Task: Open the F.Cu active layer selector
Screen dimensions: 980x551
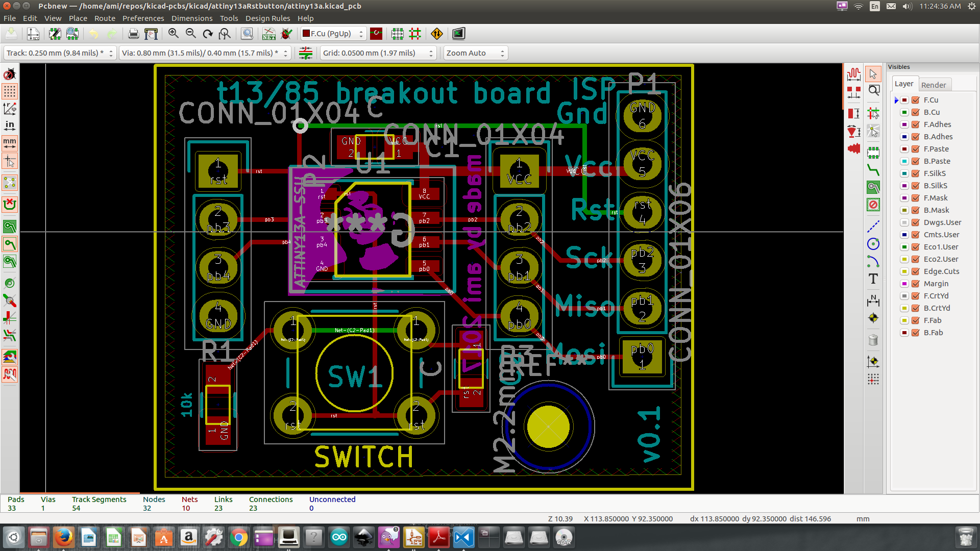Action: tap(333, 34)
